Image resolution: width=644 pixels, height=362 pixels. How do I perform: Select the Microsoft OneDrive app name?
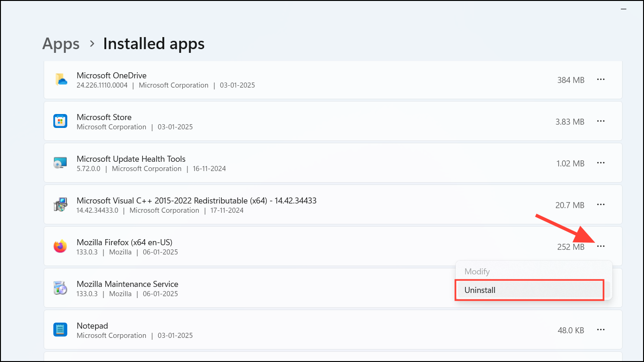[x=111, y=76]
